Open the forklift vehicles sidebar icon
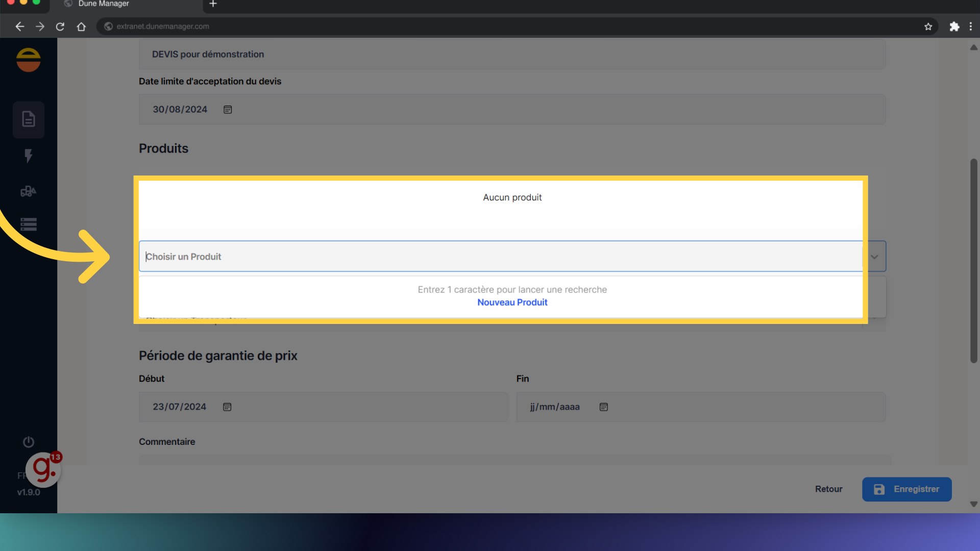Viewport: 980px width, 551px height. click(x=29, y=191)
